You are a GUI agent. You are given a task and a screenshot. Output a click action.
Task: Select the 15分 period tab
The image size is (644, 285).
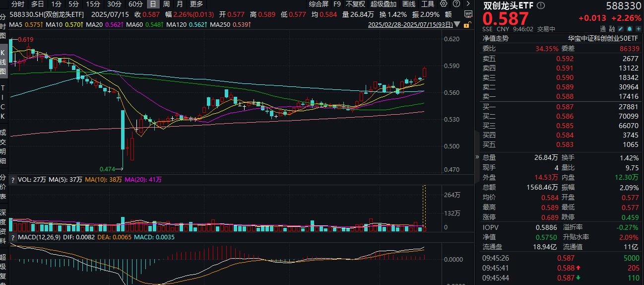tap(93, 3)
